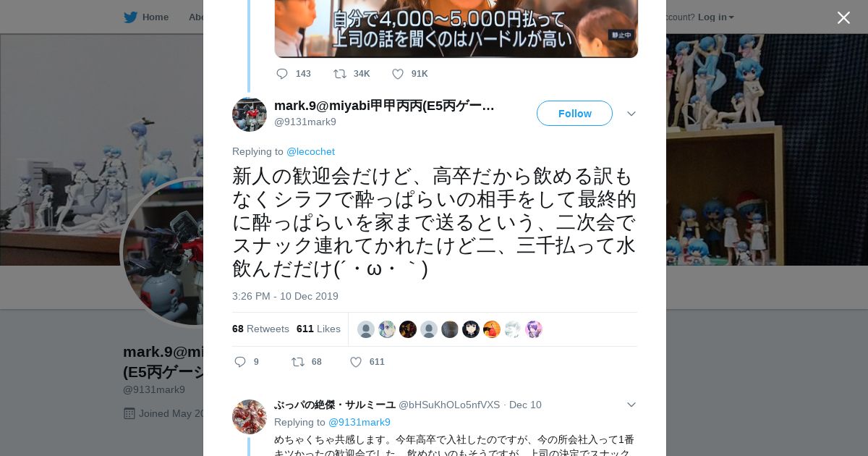Screen dimensions: 868x456
Task: Open mark.9 profile avatar in tweet
Action: point(250,114)
